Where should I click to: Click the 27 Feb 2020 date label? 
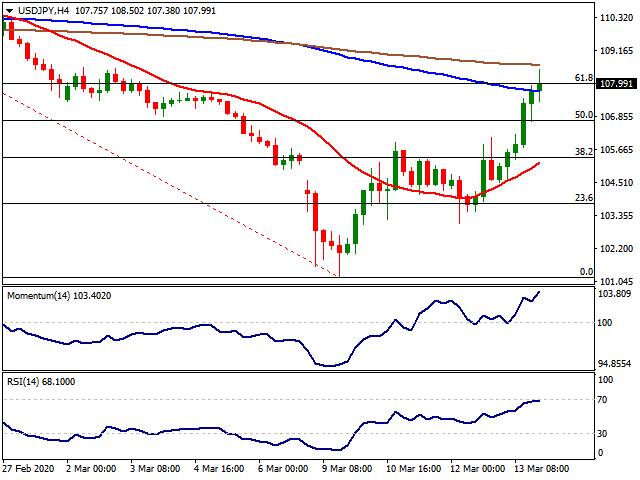coord(28,468)
